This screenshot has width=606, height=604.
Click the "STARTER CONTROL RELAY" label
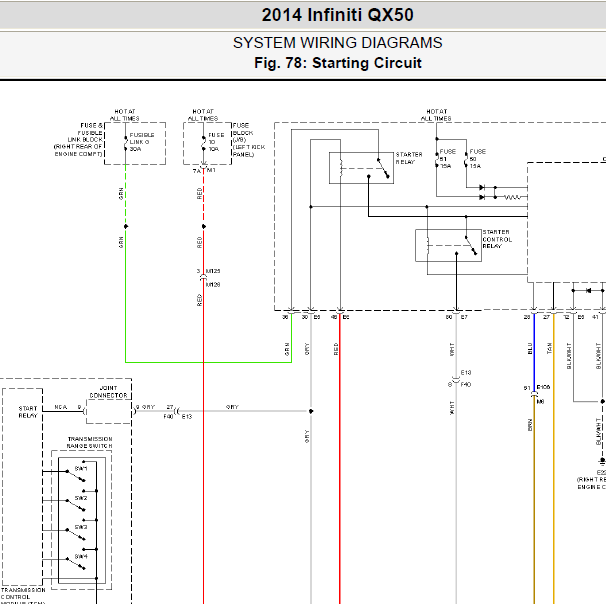pos(497,239)
